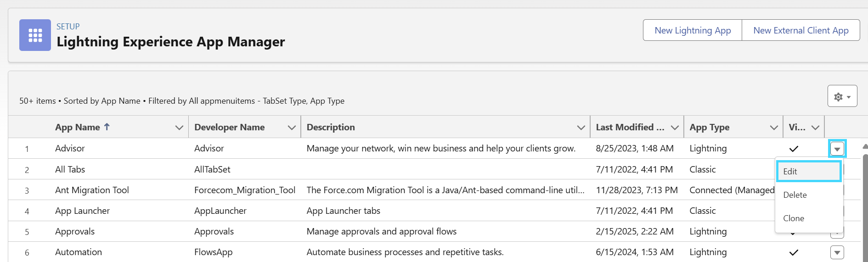The image size is (868, 262).
Task: Select the App Launcher app name cell
Action: 82,211
